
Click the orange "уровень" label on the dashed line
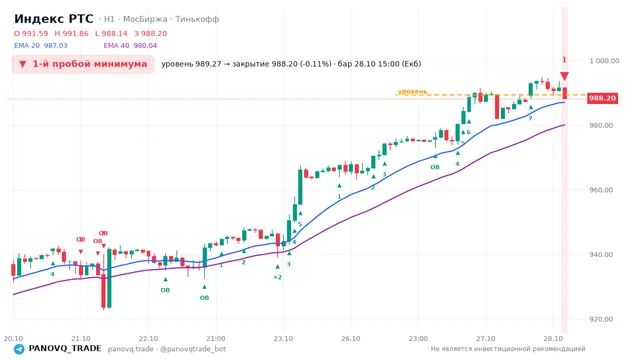[x=412, y=91]
